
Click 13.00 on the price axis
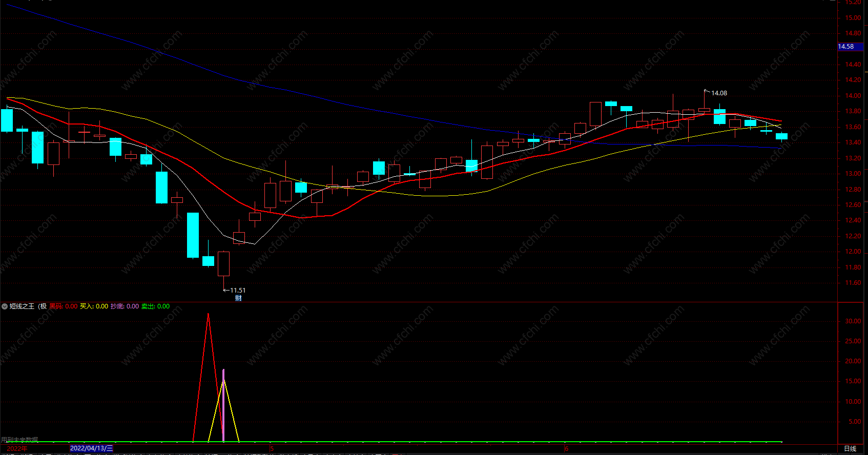(x=853, y=174)
